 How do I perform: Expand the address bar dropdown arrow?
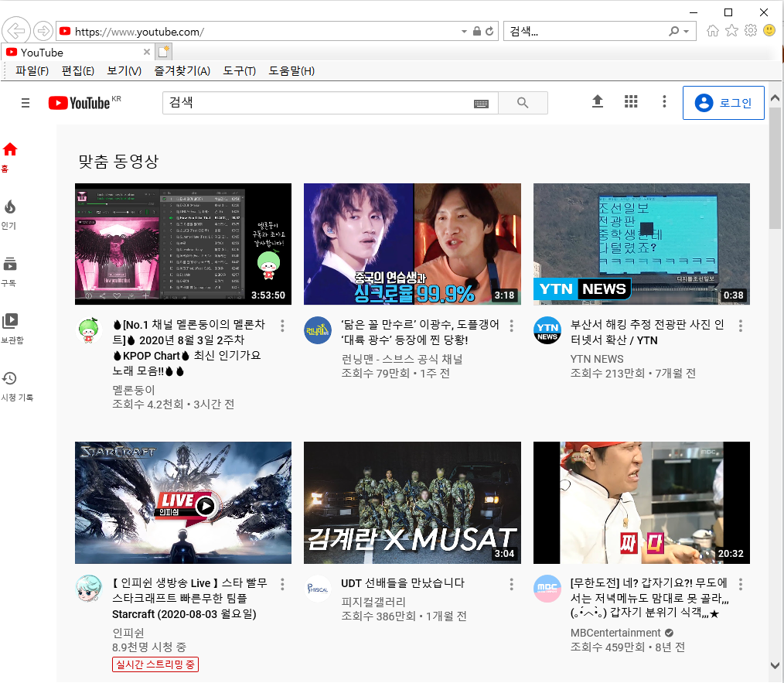tap(464, 32)
